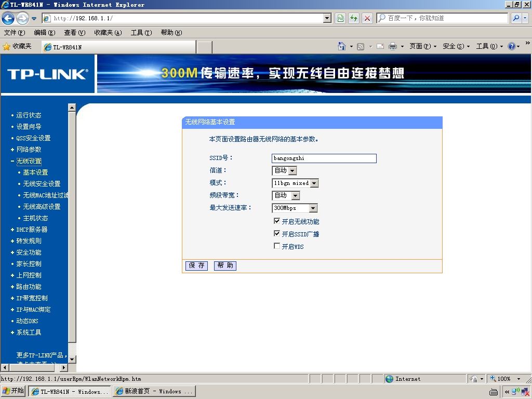Open the 帮助(H) menu
532x399 pixels.
click(x=171, y=33)
